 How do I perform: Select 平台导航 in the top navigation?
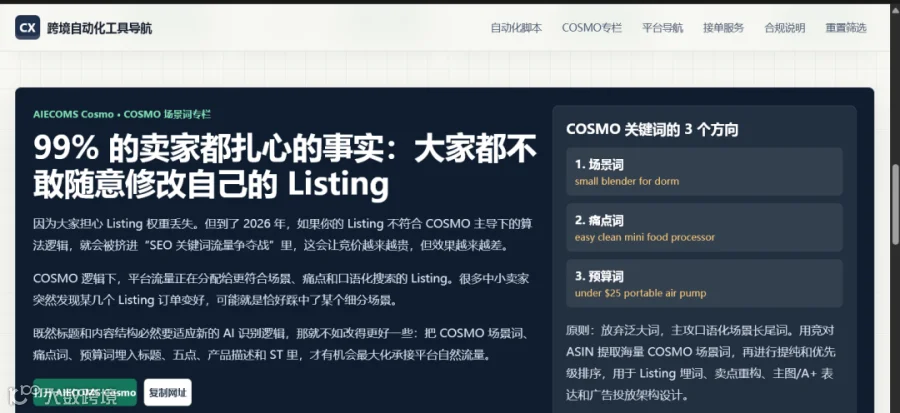point(662,28)
